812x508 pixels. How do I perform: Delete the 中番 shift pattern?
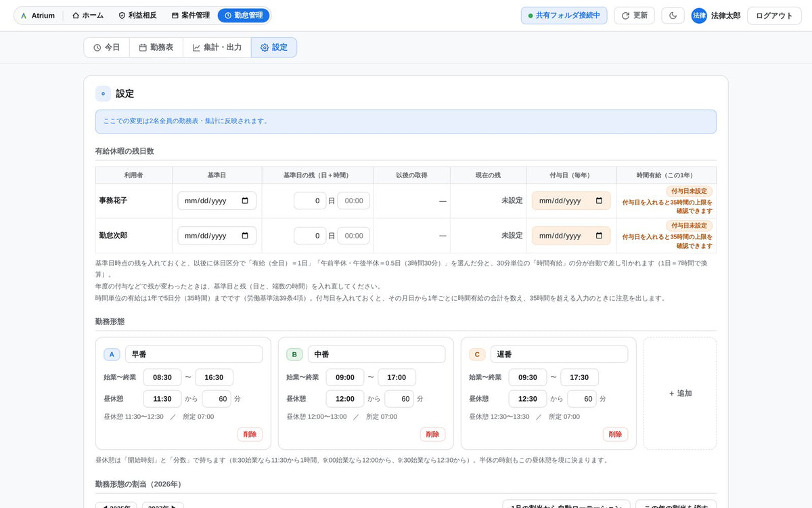coord(432,434)
